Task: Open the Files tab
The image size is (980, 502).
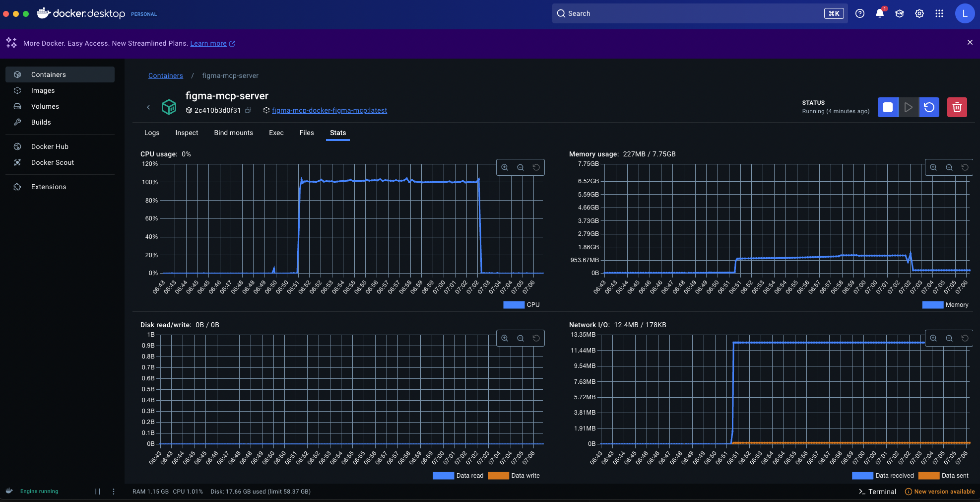Action: (307, 133)
